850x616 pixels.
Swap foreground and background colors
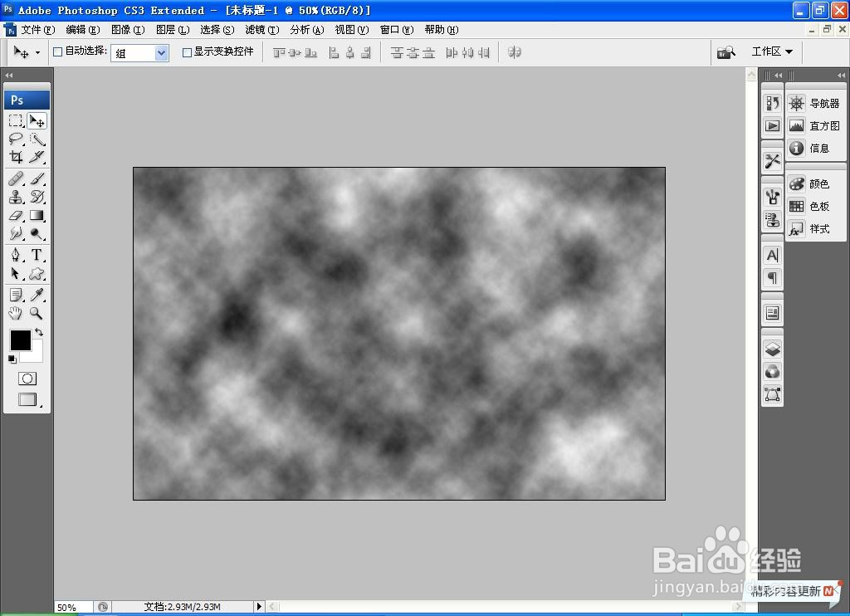point(39,332)
